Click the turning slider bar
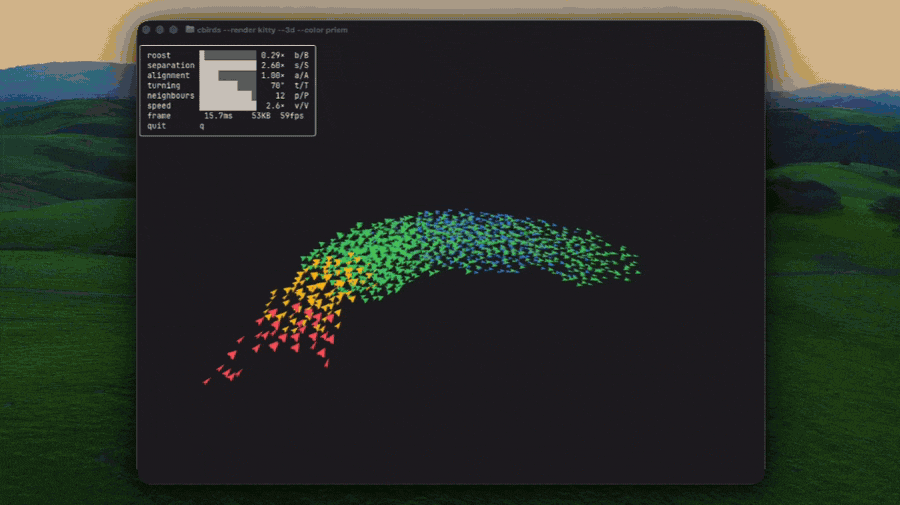 228,86
